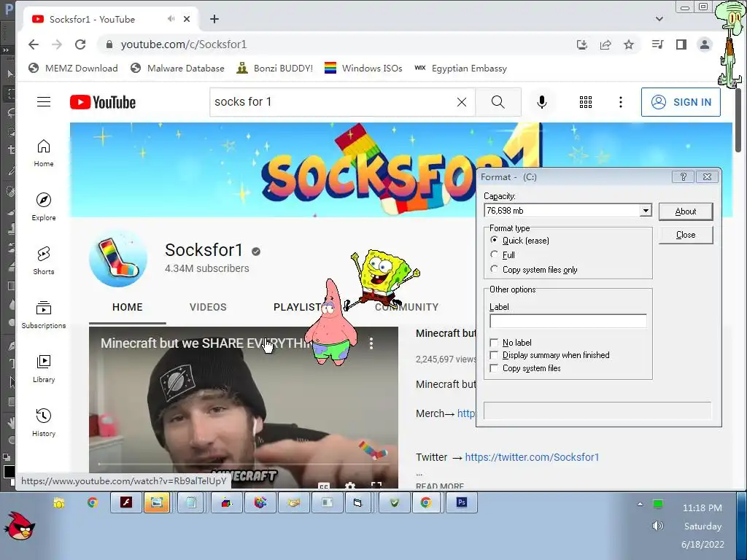Screen dimensions: 747x560
Task: Open Windows ISOs bookmark
Action: (363, 68)
